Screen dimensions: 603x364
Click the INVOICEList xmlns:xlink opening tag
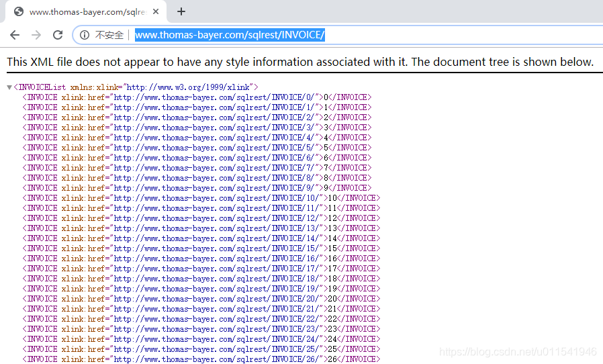pos(136,87)
